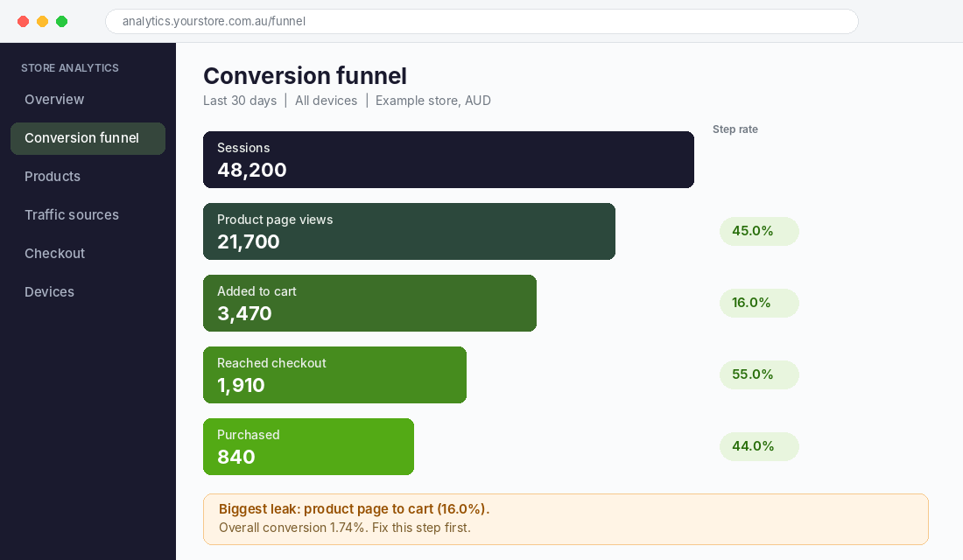Click the Added to cart funnel bar

[369, 304]
